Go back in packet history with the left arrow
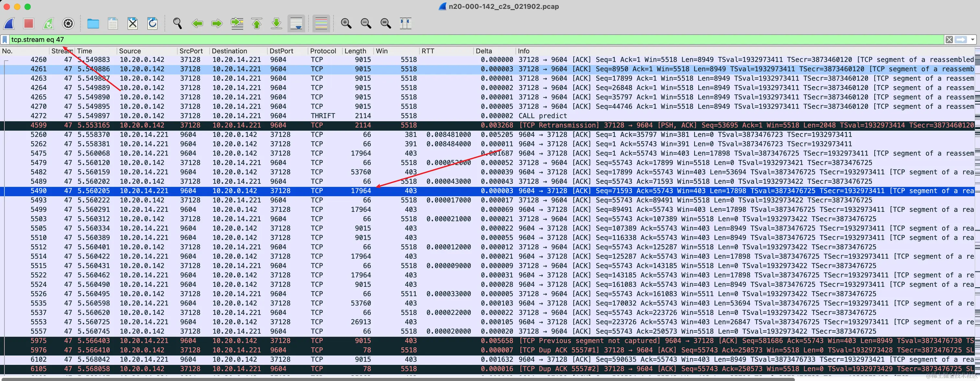 pos(197,24)
